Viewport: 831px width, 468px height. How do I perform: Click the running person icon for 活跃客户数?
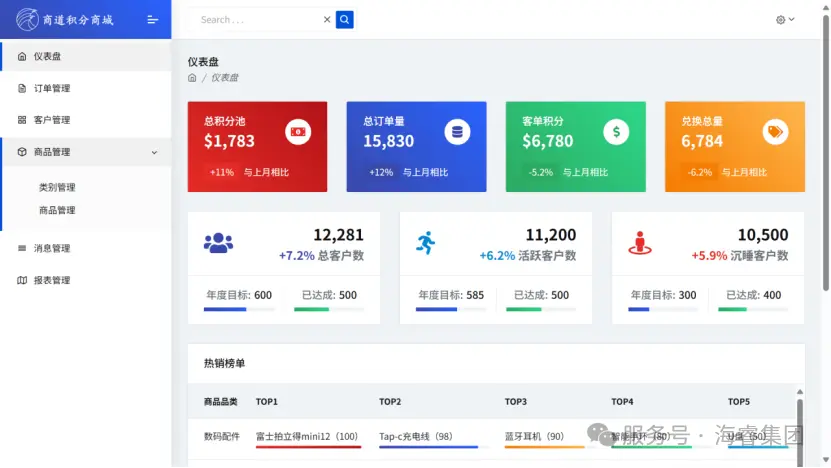click(x=426, y=243)
